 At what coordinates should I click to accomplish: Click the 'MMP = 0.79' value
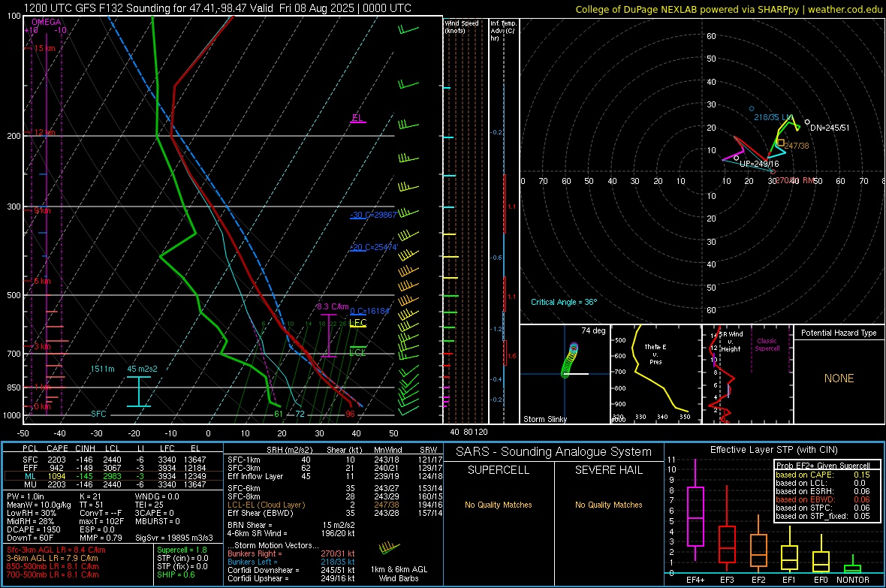[101, 538]
